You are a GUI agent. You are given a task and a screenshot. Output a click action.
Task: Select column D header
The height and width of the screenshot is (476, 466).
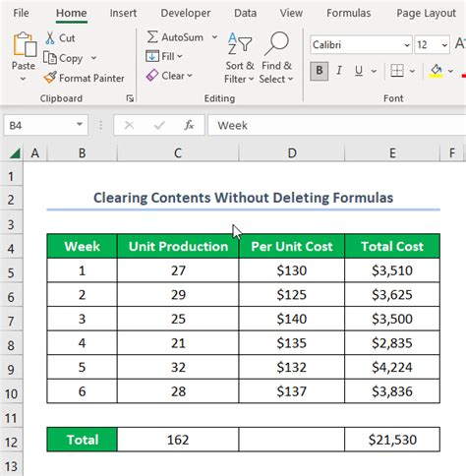coord(292,153)
